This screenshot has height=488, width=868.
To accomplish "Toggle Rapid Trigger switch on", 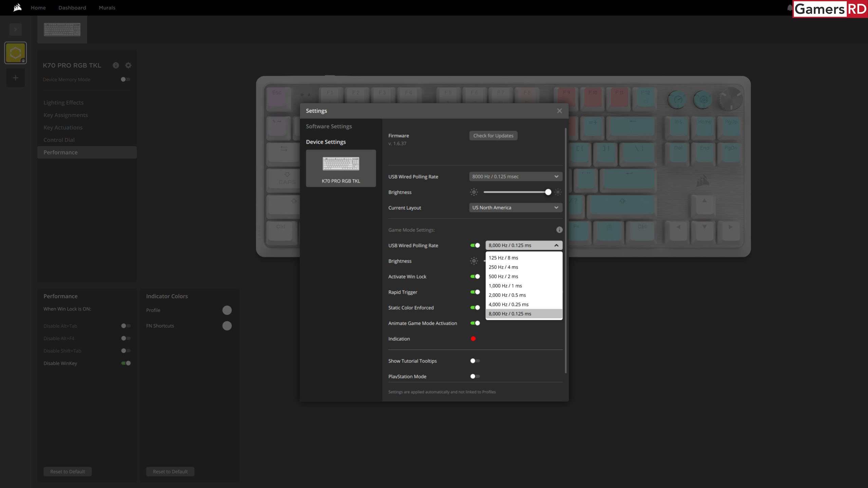I will click(475, 292).
